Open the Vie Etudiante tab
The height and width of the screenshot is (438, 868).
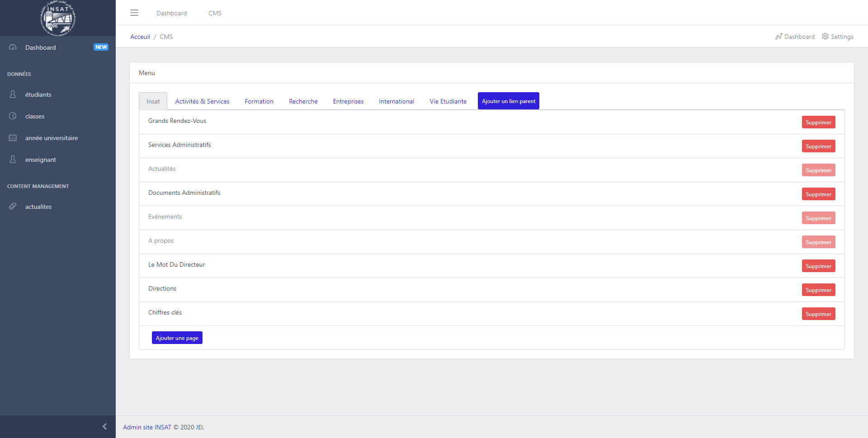(x=448, y=101)
